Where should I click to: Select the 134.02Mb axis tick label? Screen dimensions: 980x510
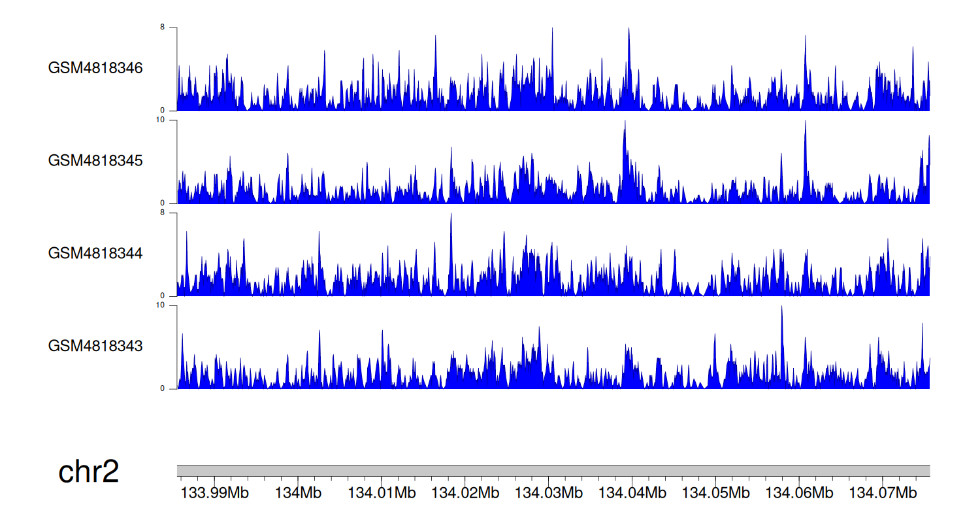click(x=465, y=492)
